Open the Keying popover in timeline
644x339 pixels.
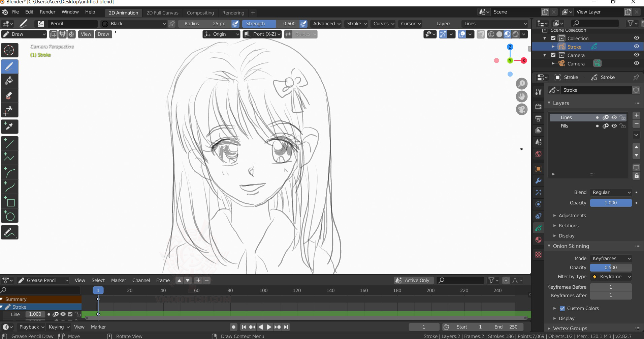pyautogui.click(x=58, y=327)
